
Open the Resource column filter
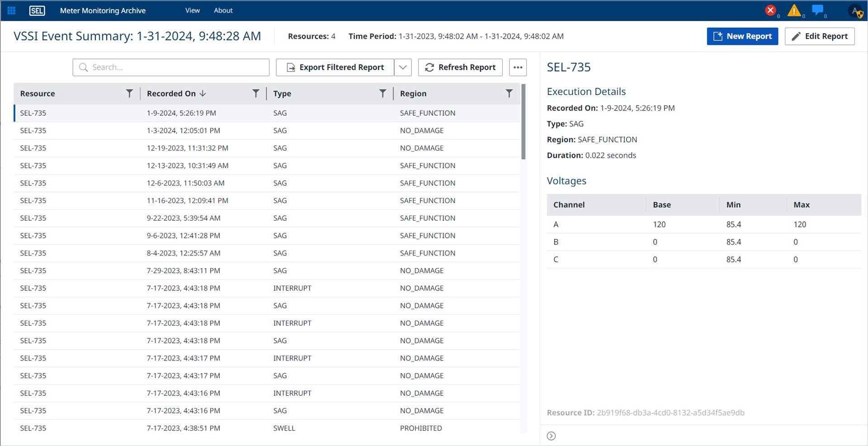click(x=129, y=93)
